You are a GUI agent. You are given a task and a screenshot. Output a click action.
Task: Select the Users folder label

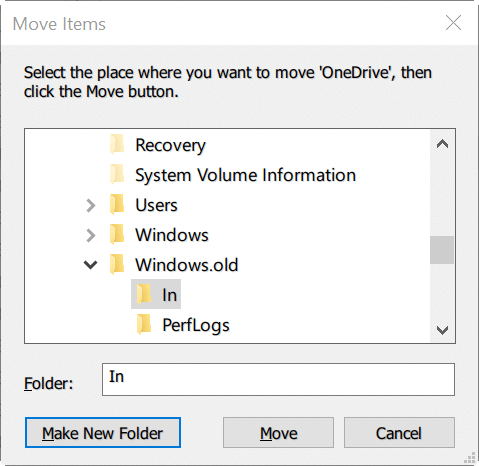[156, 205]
